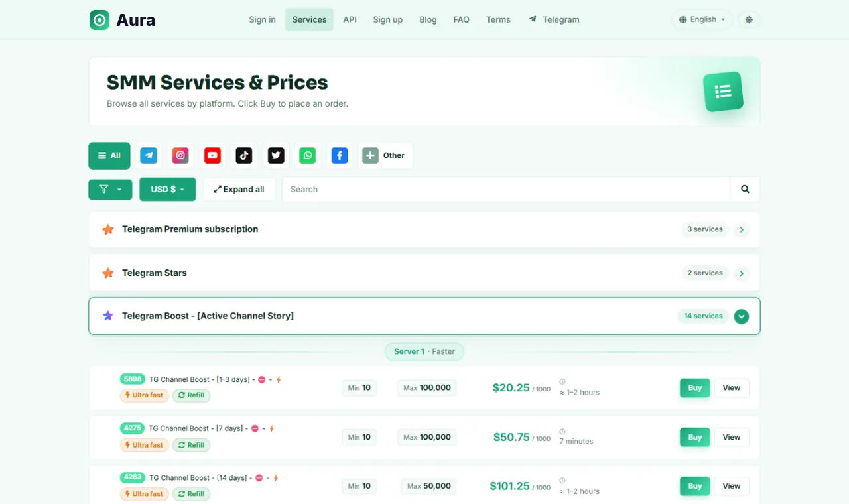This screenshot has height=504, width=849.
Task: Filter services by YouTube icon
Action: pos(212,156)
